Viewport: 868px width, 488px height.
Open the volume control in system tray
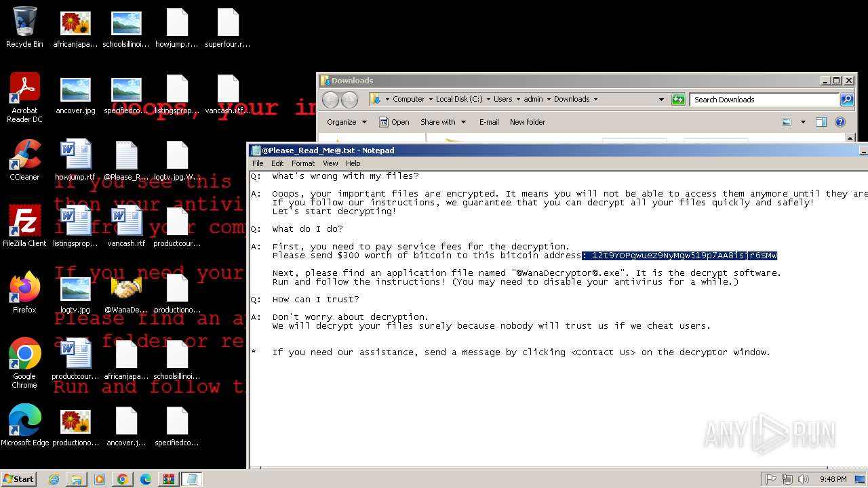point(804,479)
